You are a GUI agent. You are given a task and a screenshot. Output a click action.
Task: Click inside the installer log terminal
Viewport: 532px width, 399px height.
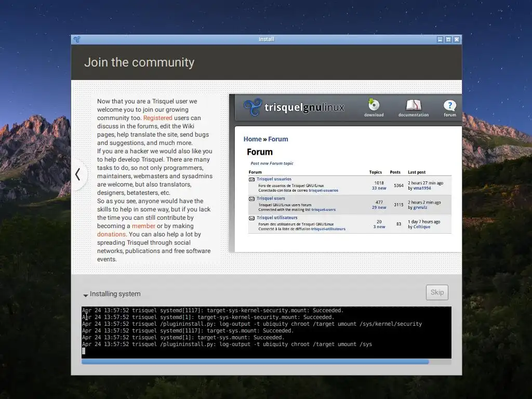tap(267, 332)
